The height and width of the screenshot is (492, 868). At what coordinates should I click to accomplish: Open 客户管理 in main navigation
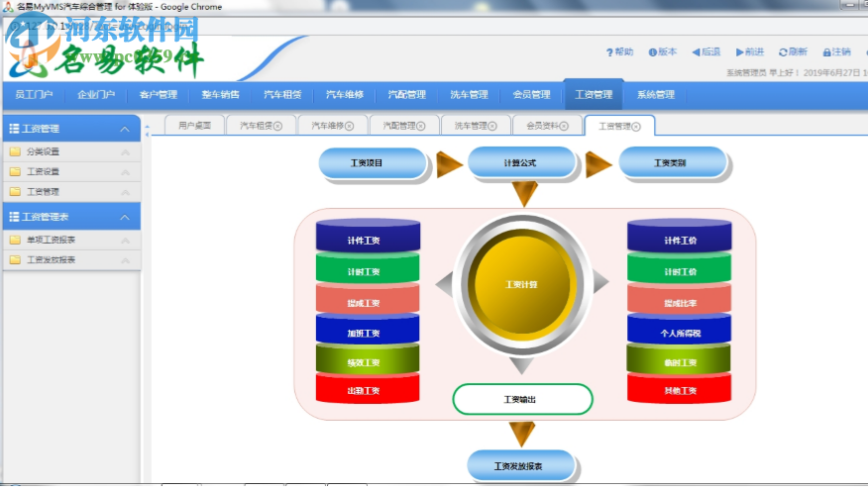tap(159, 95)
